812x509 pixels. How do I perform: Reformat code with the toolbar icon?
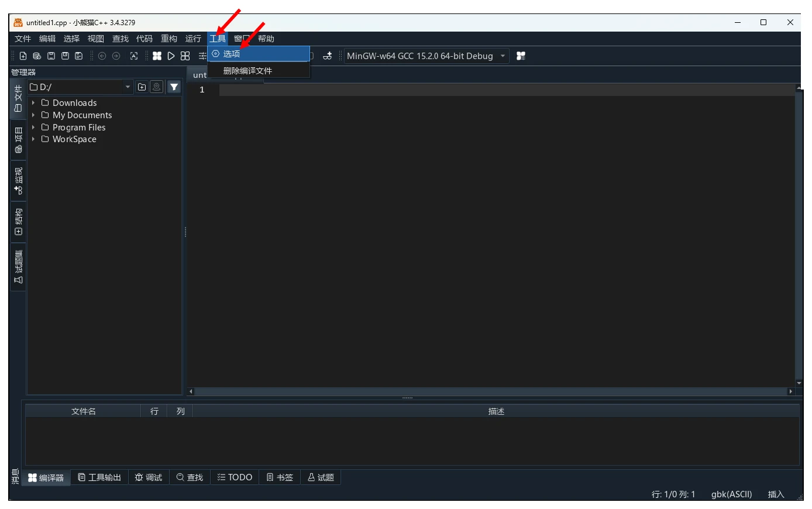tap(134, 56)
